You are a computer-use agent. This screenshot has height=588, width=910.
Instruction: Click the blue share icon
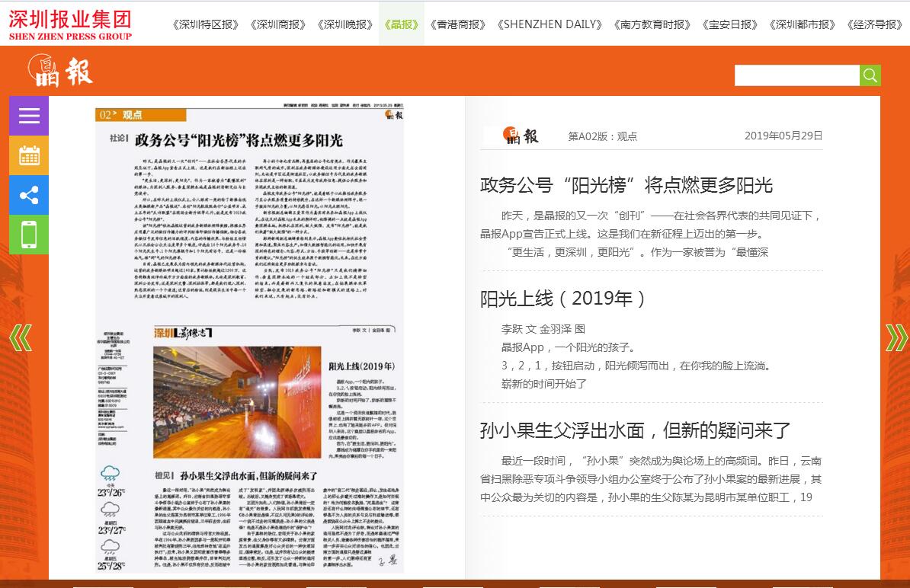pos(29,196)
